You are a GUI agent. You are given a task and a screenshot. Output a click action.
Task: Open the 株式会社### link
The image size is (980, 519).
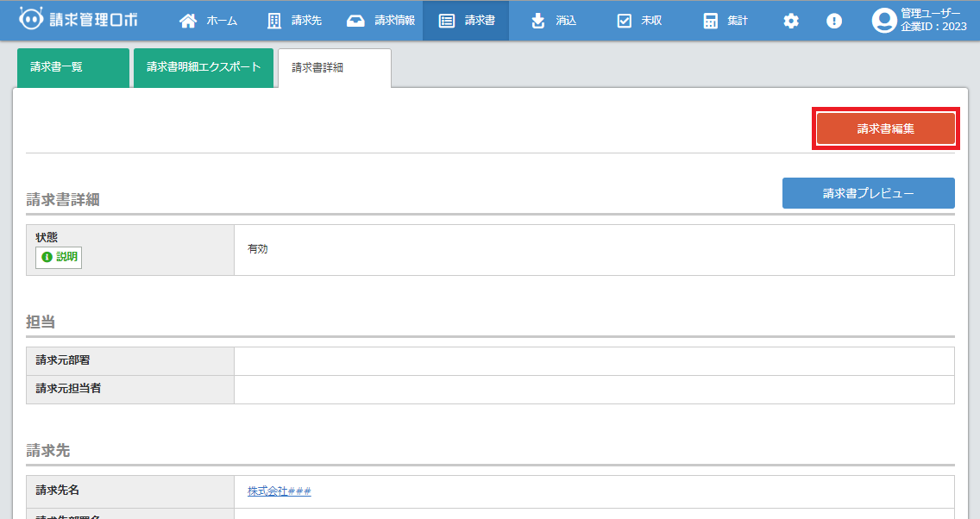coord(279,491)
